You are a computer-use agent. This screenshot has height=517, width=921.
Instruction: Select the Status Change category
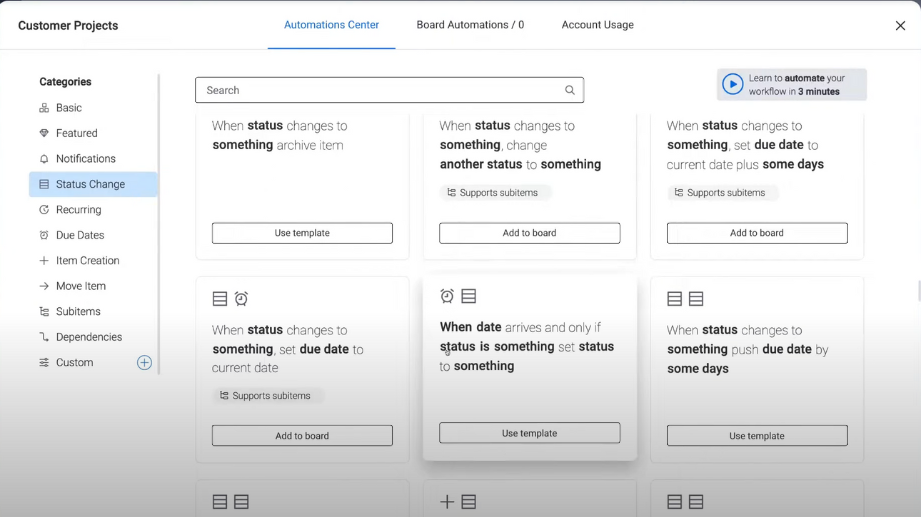coord(93,184)
